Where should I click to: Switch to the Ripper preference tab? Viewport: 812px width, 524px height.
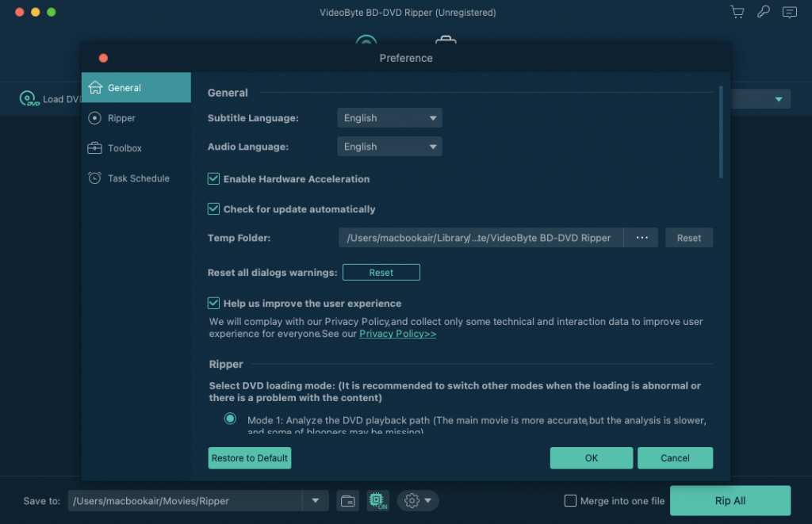coord(136,118)
